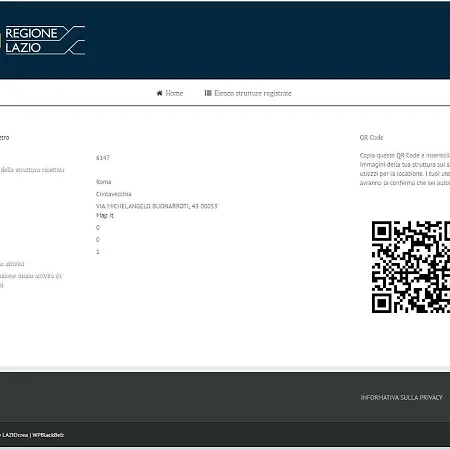Click the Roma province value
Viewport: 450px width, 450px height.
104,182
